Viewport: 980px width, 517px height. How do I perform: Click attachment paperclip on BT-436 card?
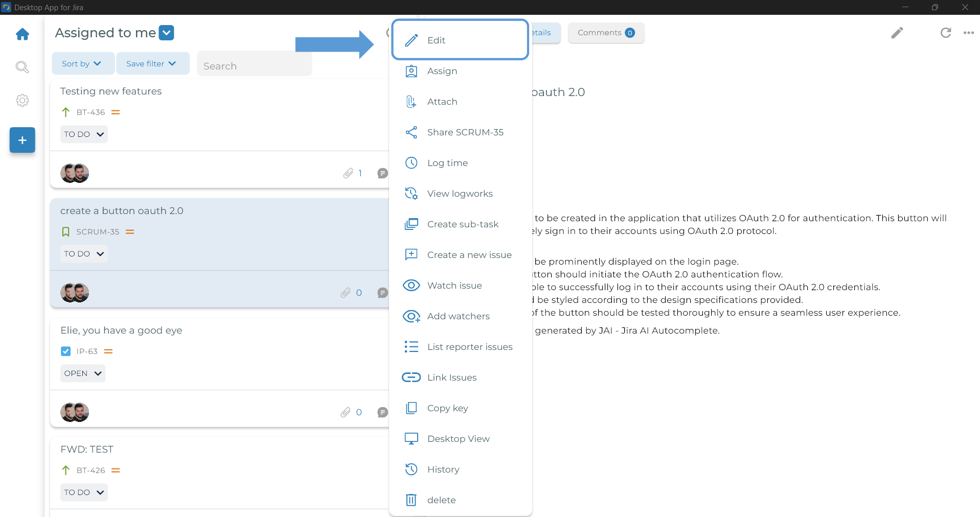(348, 173)
